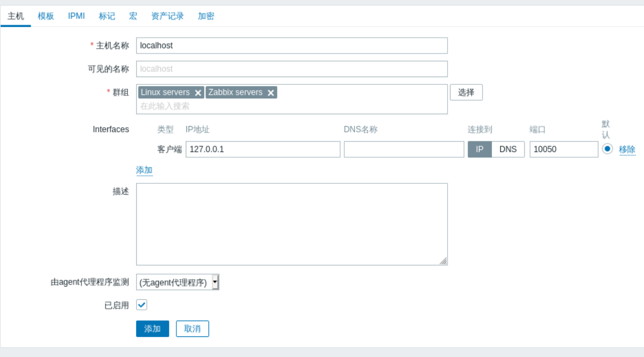The height and width of the screenshot is (357, 644).
Task: Click the port field showing 10050
Action: [564, 150]
